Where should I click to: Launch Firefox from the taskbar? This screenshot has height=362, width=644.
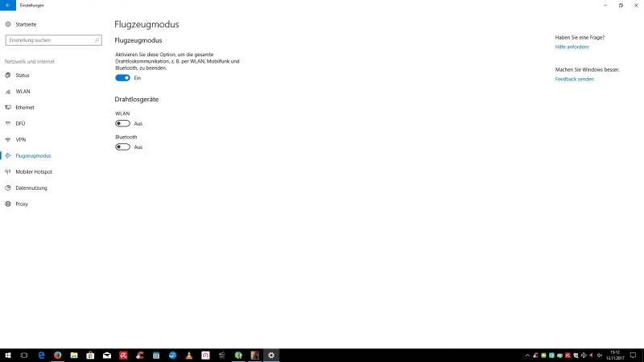57,355
